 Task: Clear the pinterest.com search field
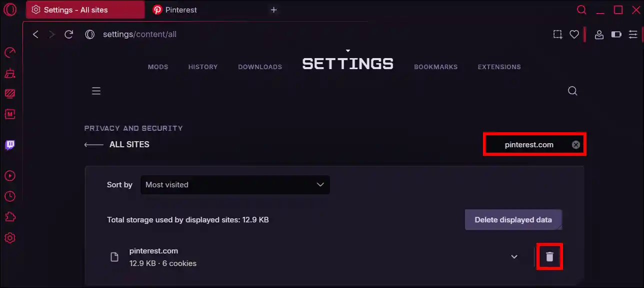[576, 145]
